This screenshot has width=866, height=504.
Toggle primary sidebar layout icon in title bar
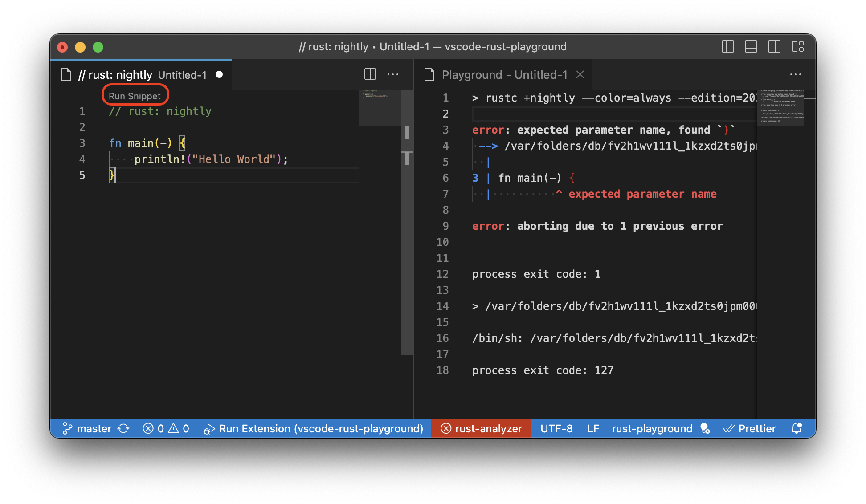point(727,47)
